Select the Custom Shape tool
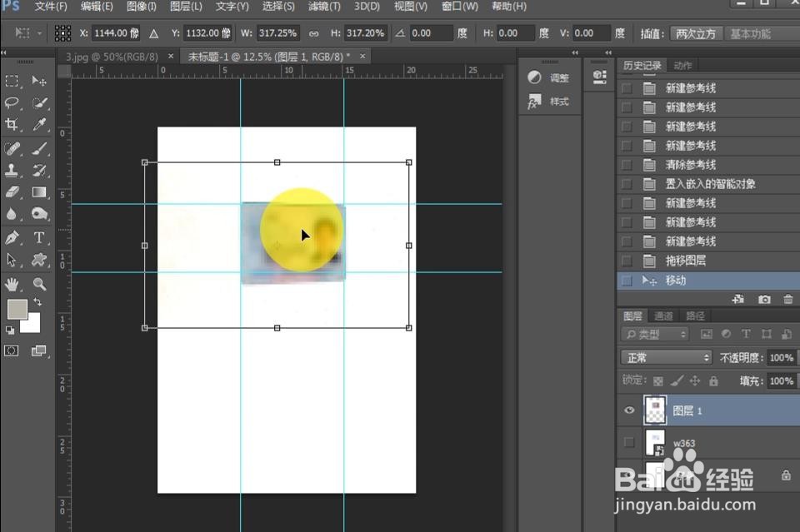This screenshot has width=800, height=532. click(x=39, y=260)
